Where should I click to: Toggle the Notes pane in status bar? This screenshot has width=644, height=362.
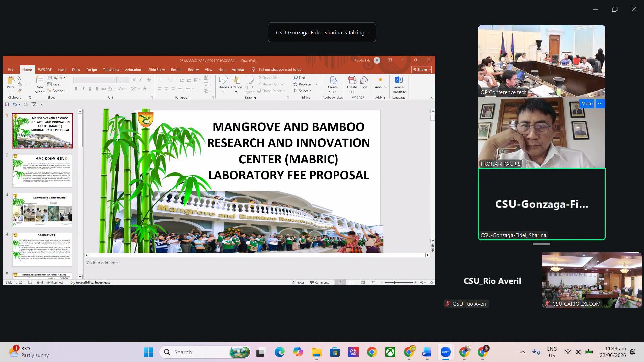pos(298,282)
